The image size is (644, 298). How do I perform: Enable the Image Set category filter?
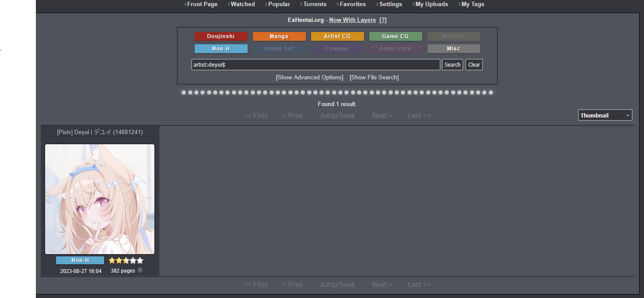279,49
